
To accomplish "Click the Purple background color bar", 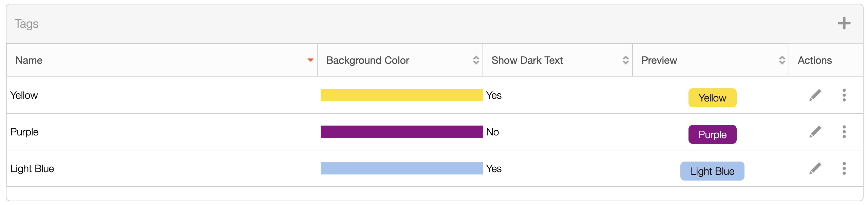I will 401,132.
